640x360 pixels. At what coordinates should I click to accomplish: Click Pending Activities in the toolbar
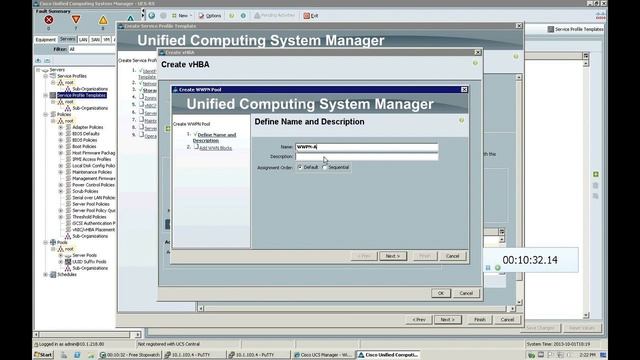(274, 16)
